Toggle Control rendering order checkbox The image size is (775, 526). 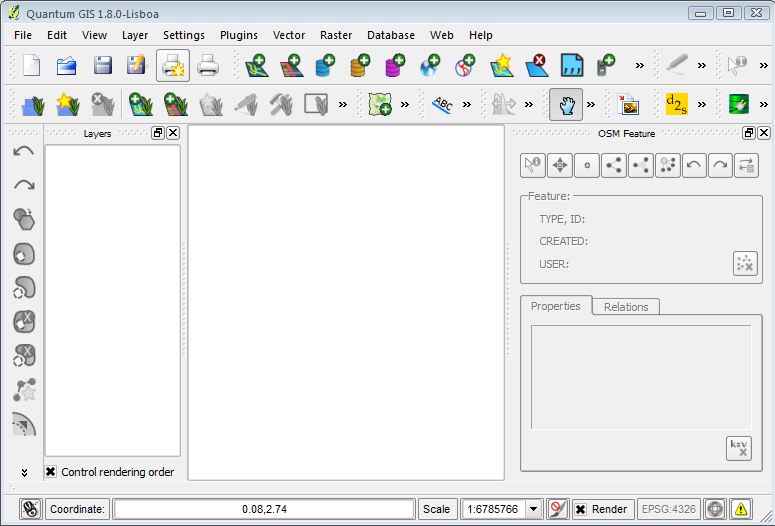click(x=50, y=472)
